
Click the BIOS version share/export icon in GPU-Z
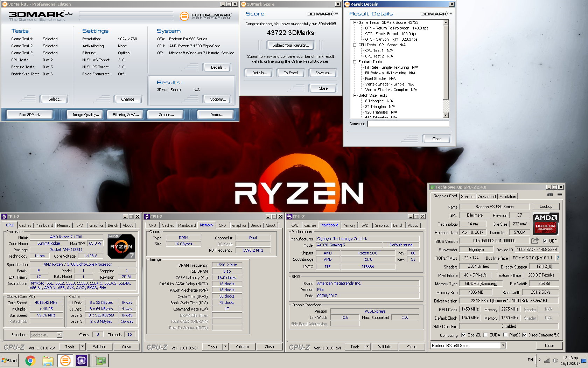click(535, 241)
